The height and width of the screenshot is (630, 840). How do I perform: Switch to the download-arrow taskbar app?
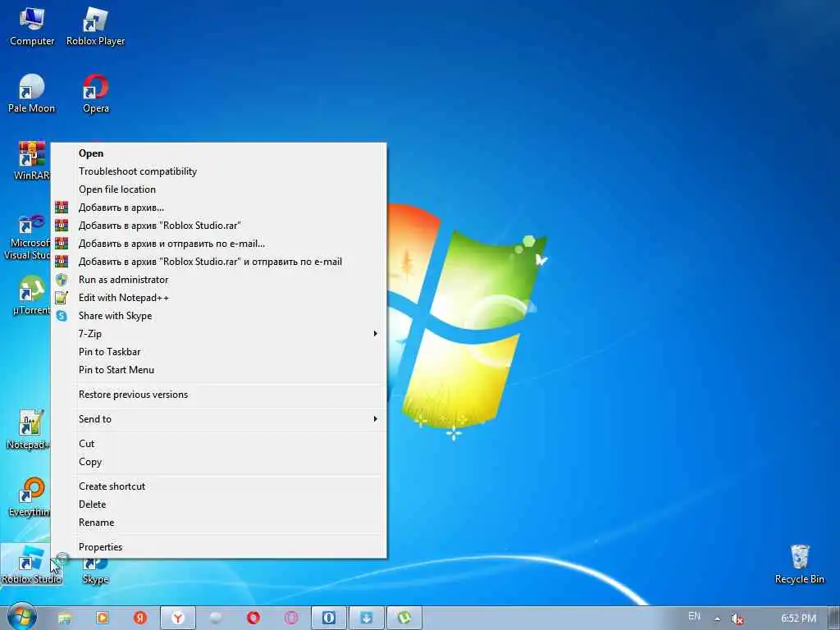click(x=367, y=619)
